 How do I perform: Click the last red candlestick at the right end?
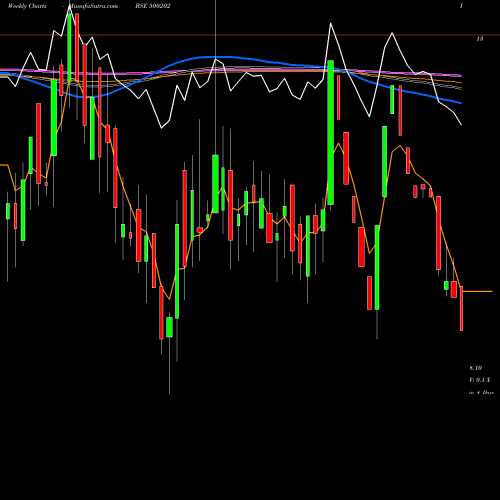tap(461, 309)
